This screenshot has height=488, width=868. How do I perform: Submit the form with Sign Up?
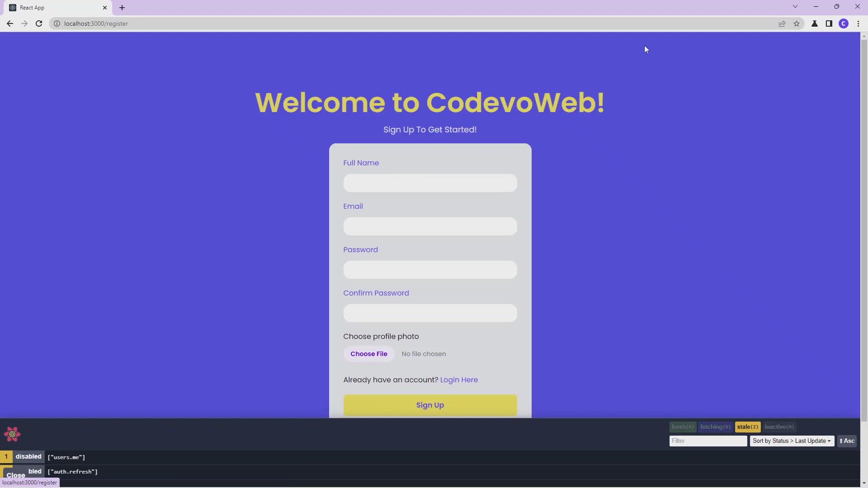pyautogui.click(x=430, y=405)
